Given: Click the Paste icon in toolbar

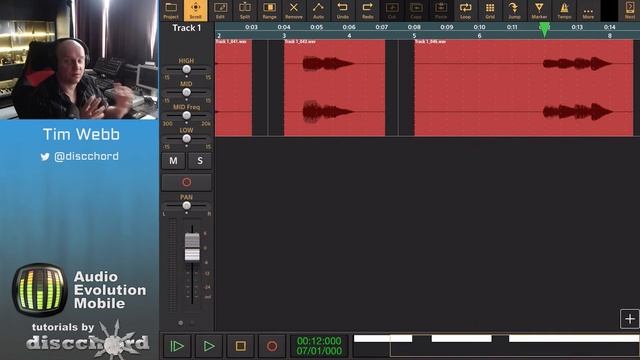Looking at the screenshot, I should [x=441, y=10].
